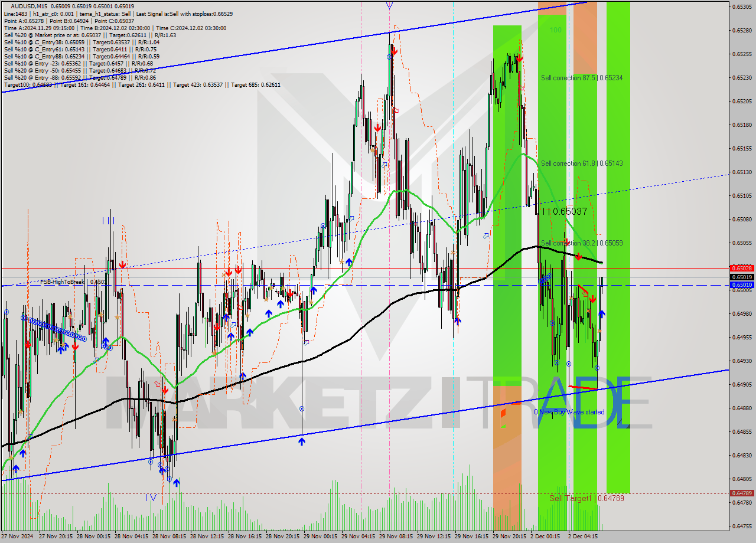Click the '2 Dec 00:15' time axis label
Viewport: 756px width, 543px height.
pyautogui.click(x=546, y=537)
